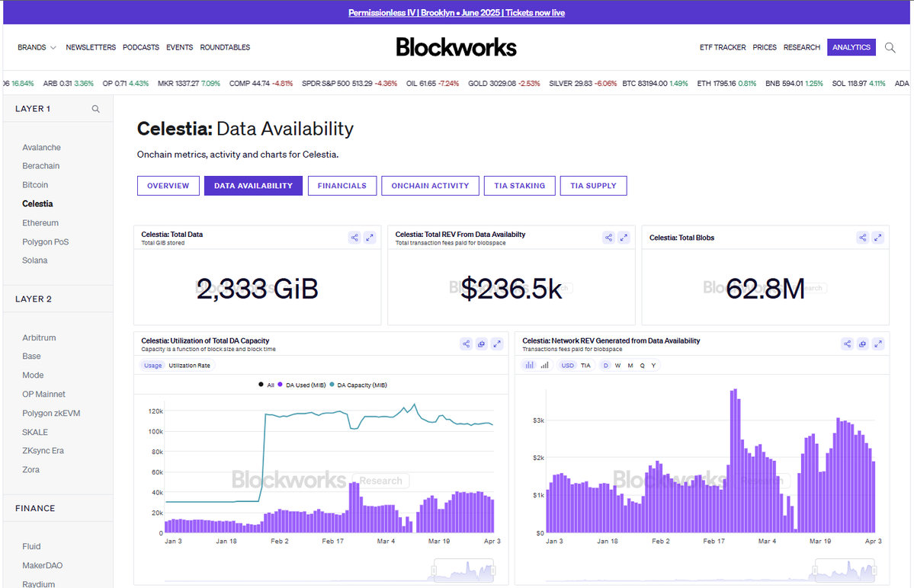Viewport: 914px width, 588px height.
Task: Select Ethereum in the Layer 1 list
Action: pos(40,223)
